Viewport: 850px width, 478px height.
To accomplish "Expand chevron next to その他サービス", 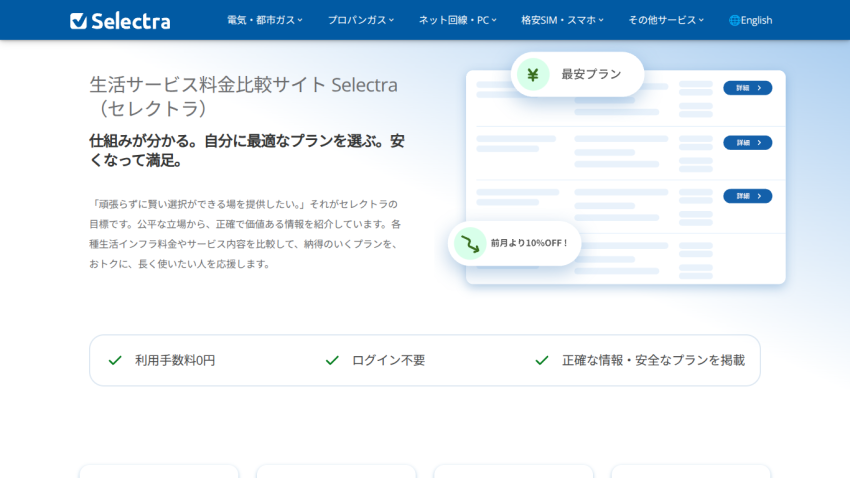I will click(701, 20).
